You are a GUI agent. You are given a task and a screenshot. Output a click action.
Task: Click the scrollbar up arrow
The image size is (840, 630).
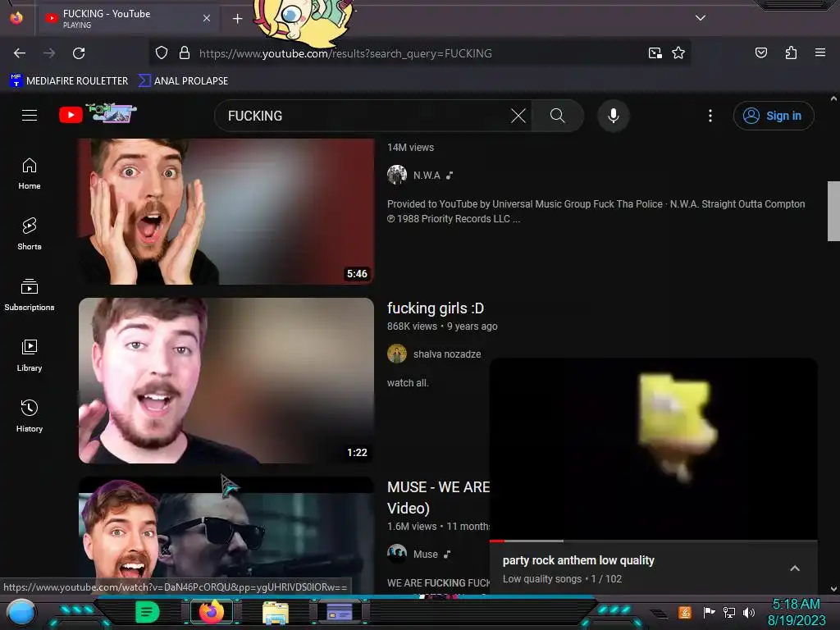(x=833, y=98)
